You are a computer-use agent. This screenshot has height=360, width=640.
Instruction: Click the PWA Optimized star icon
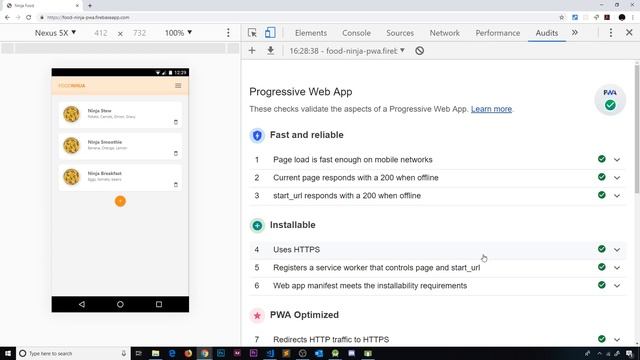(257, 315)
